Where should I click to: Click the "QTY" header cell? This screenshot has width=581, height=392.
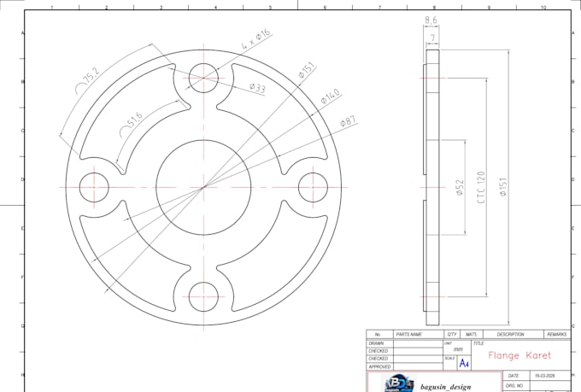pos(452,334)
